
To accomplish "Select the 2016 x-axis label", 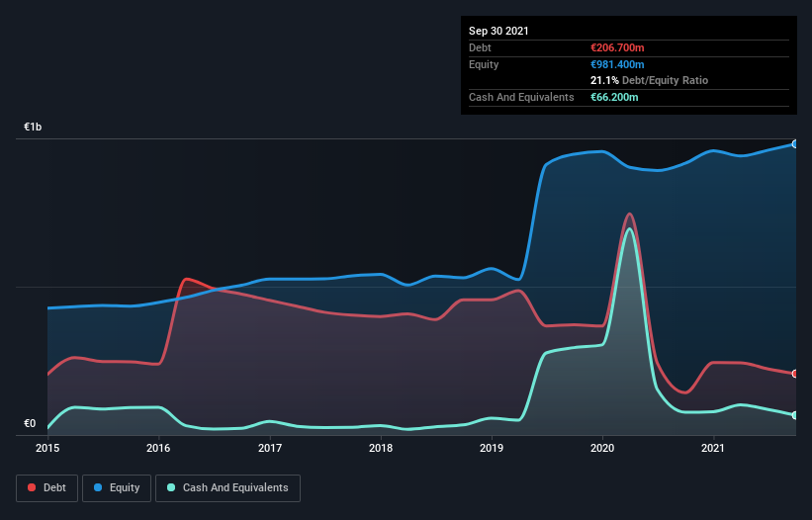I will click(158, 448).
